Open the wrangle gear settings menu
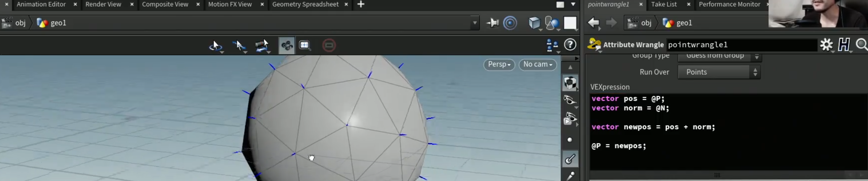The height and width of the screenshot is (181, 868). 826,45
